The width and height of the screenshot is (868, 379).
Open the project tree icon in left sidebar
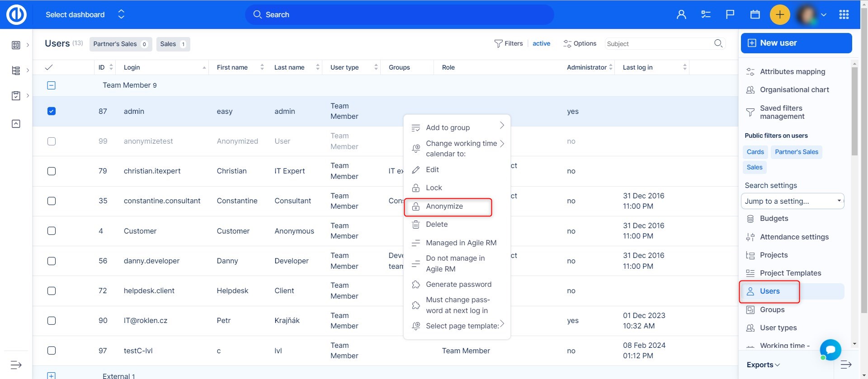[x=16, y=70]
